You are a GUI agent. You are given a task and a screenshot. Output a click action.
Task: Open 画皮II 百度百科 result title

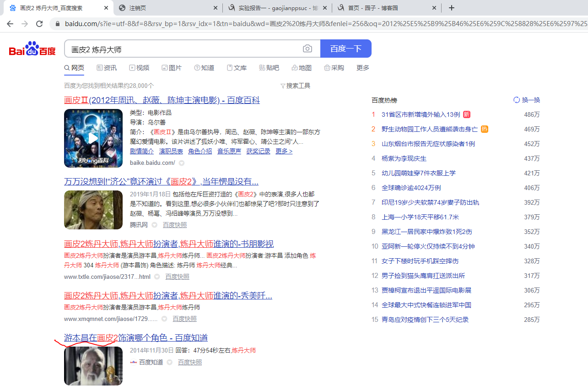[162, 100]
